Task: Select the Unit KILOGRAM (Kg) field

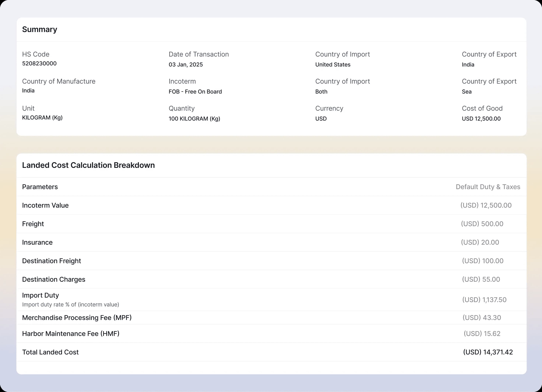Action: [42, 118]
